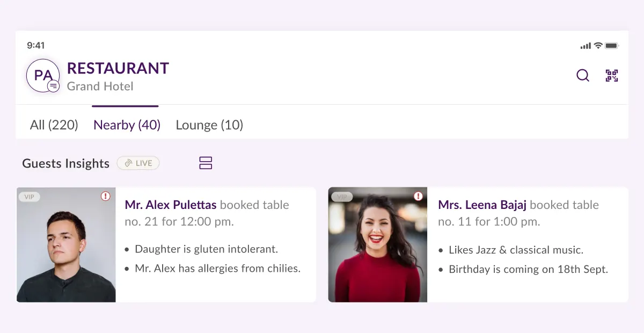The image size is (644, 333).
Task: Toggle the VIP badge on Alex's photo
Action: (30, 197)
